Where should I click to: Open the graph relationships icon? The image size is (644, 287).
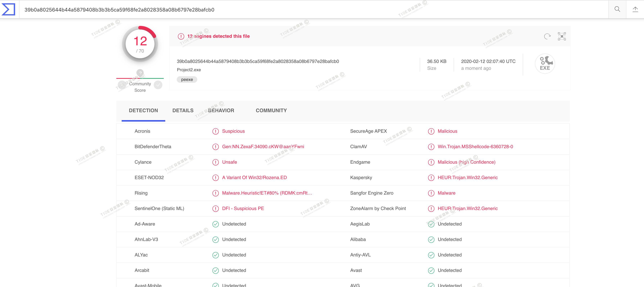tap(562, 36)
